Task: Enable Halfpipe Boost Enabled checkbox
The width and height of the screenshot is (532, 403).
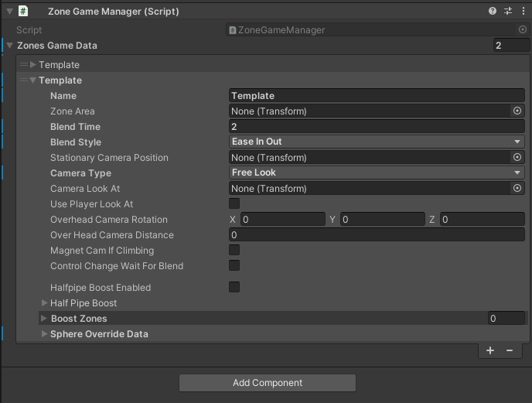Action: (x=234, y=287)
